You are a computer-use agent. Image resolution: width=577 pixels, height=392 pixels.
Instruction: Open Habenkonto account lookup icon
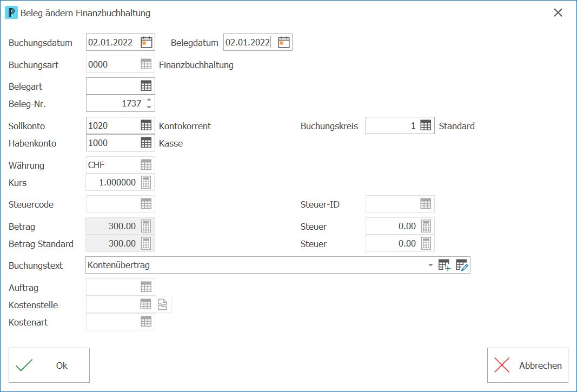(x=146, y=143)
